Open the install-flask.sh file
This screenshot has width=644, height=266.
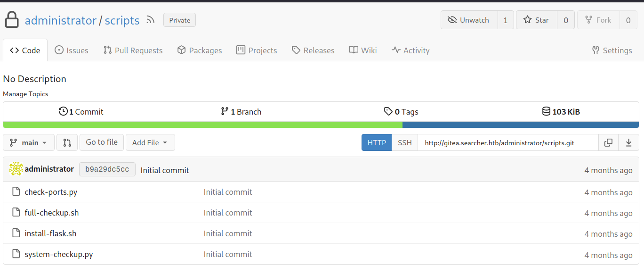[50, 233]
